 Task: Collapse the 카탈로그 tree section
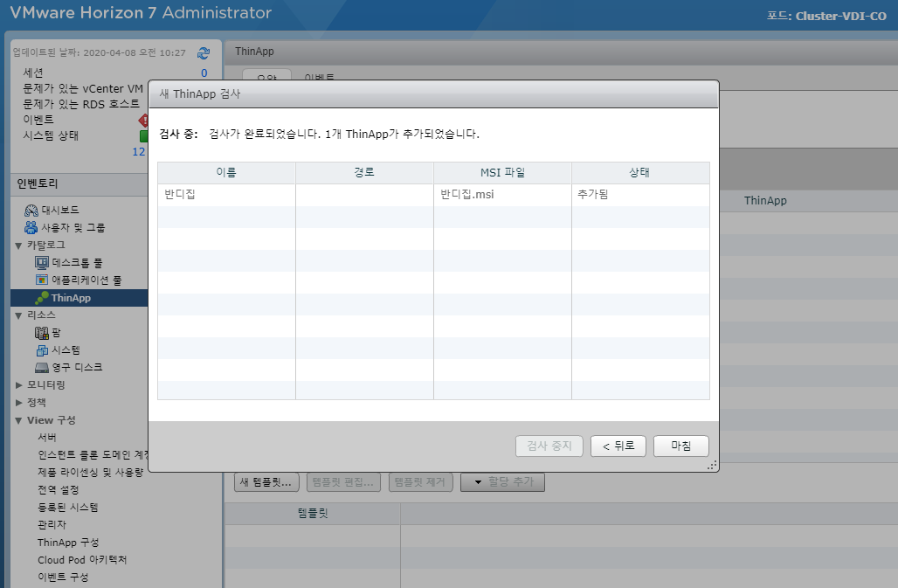coord(18,246)
